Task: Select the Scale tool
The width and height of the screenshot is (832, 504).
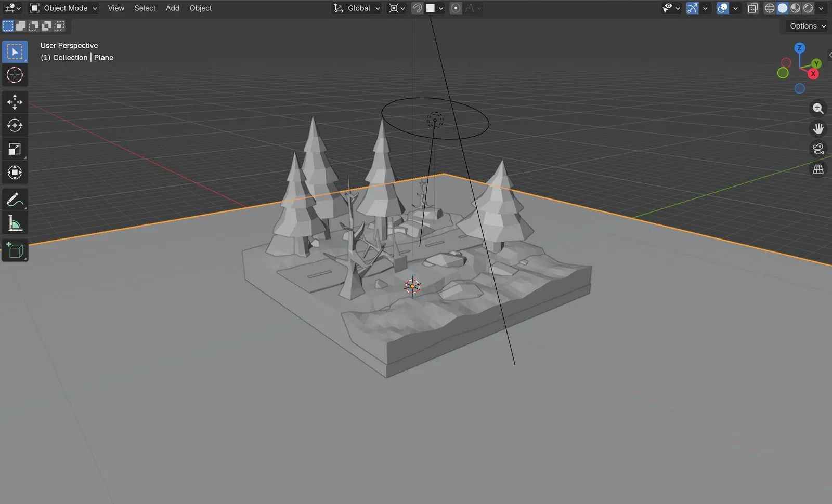Action: click(15, 149)
